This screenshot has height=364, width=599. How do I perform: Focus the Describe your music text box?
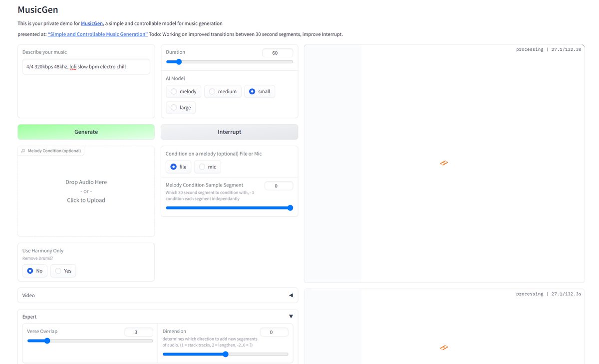86,67
